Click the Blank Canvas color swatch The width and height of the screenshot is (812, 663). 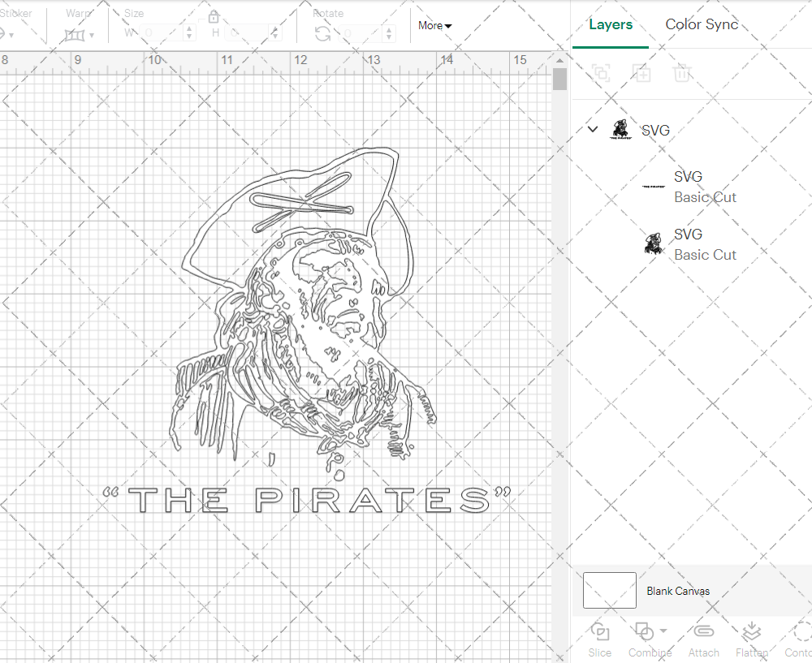[x=610, y=590]
